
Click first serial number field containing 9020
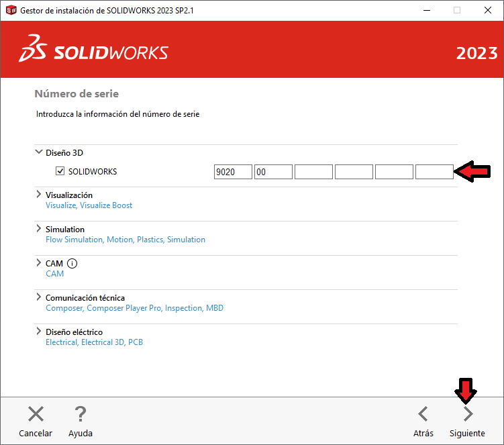pos(233,172)
